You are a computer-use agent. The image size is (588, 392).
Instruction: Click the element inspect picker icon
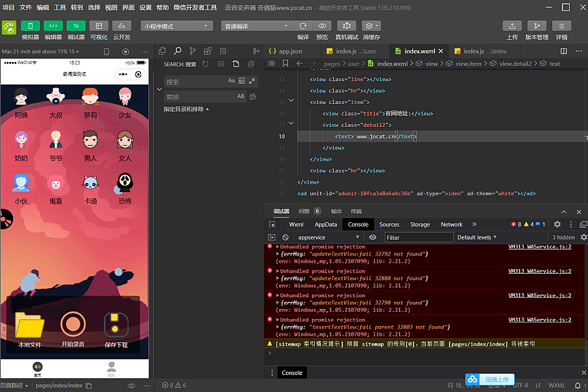point(272,224)
